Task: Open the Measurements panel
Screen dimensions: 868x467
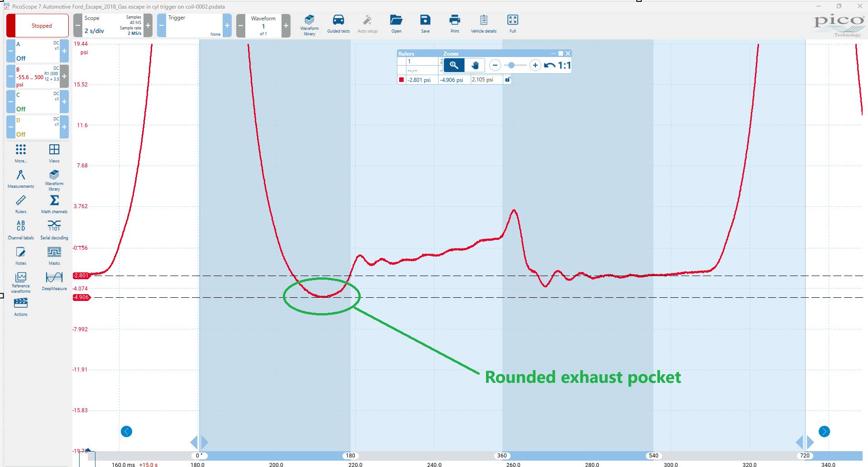Action: click(x=20, y=178)
